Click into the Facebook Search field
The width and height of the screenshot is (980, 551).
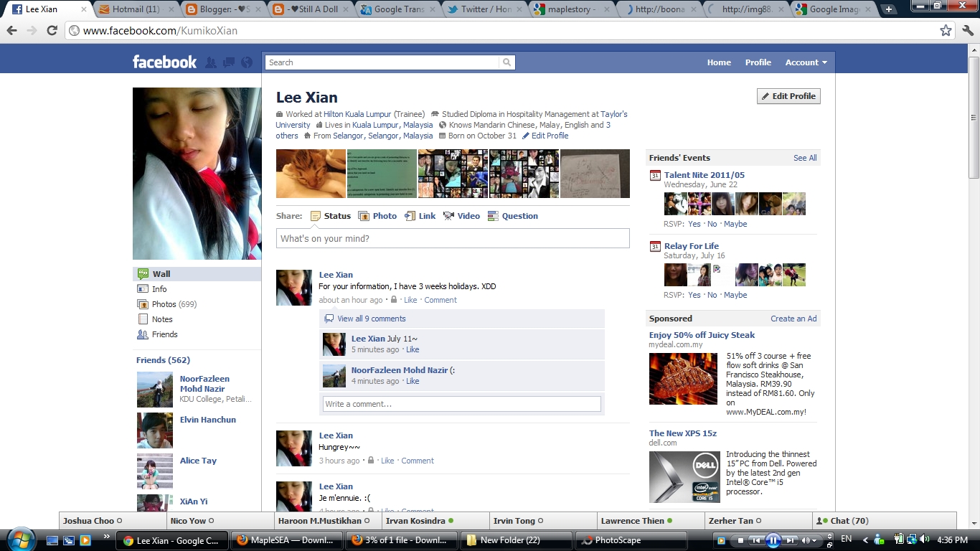click(382, 62)
